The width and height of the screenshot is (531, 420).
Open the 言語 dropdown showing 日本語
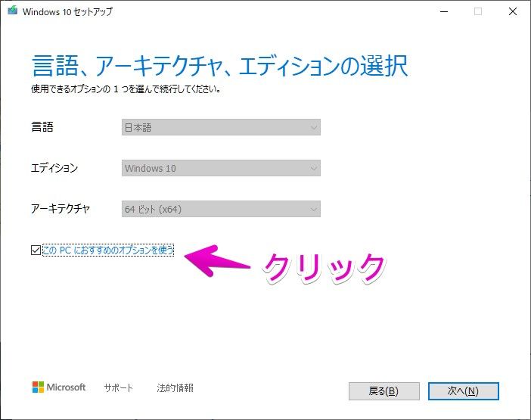click(x=221, y=127)
